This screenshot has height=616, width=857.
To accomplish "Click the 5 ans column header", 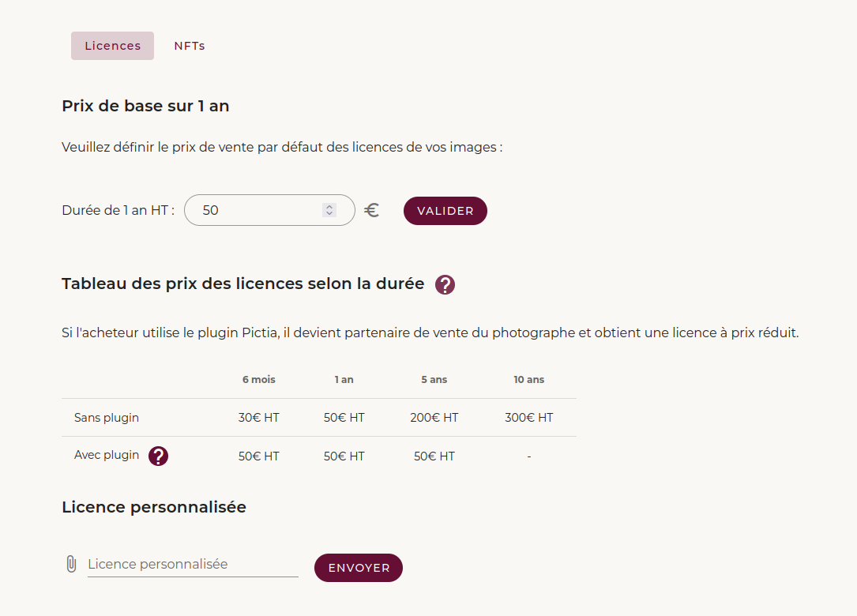I will pyautogui.click(x=434, y=380).
